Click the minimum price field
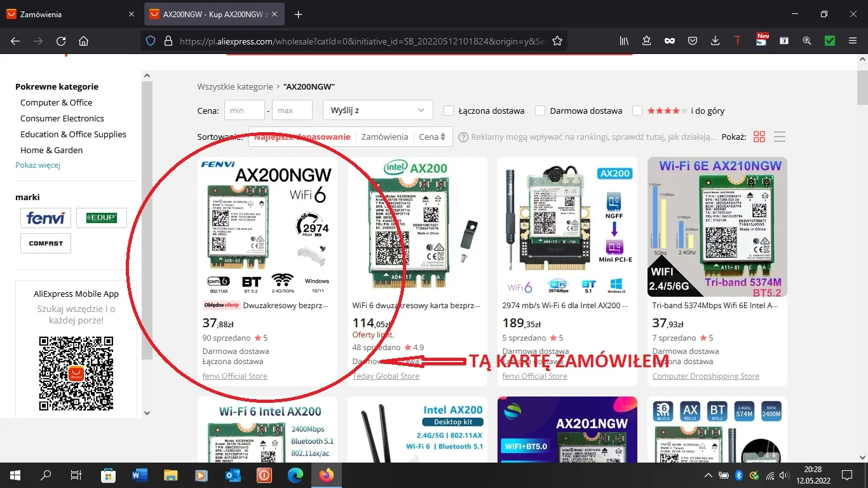The height and width of the screenshot is (488, 868). click(x=245, y=110)
